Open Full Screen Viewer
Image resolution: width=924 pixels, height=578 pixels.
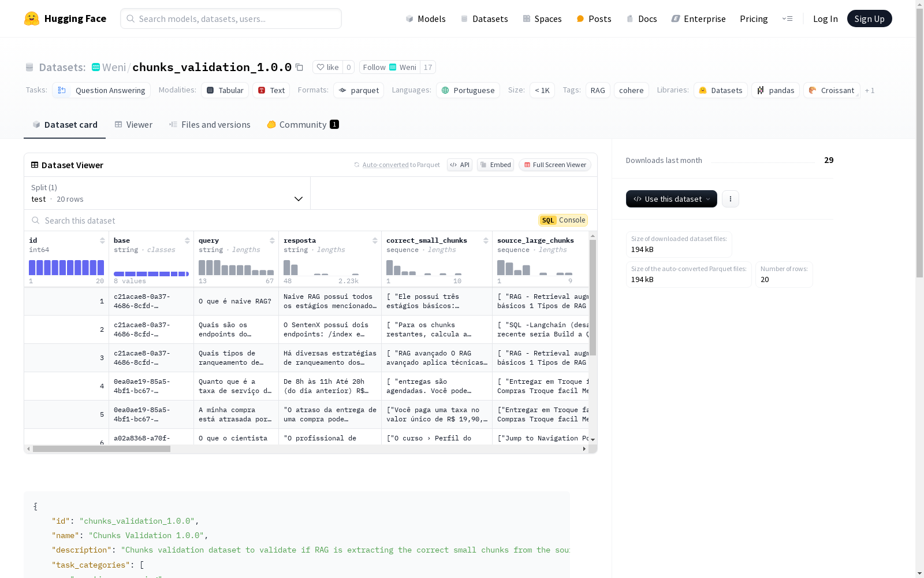(x=555, y=165)
